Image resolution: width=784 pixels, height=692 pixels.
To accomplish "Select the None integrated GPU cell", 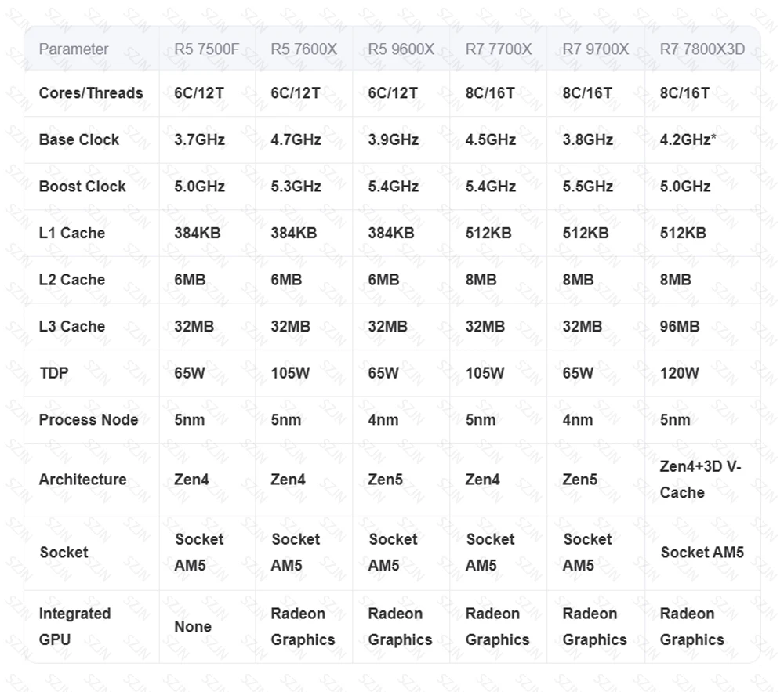I will click(x=193, y=626).
